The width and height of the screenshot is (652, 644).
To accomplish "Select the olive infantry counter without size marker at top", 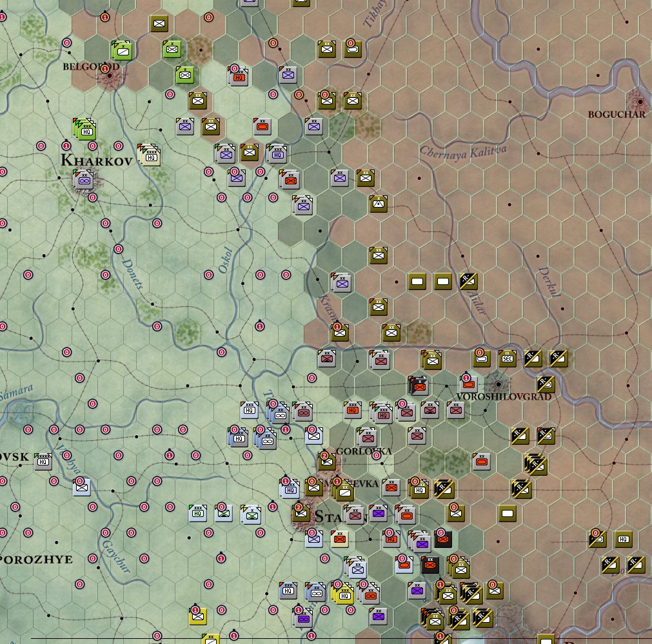I will click(159, 23).
